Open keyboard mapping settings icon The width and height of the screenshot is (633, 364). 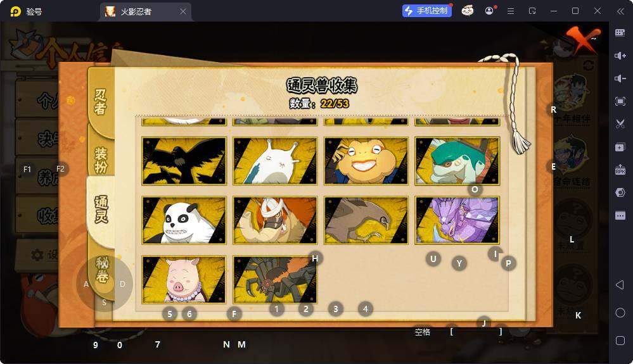(x=620, y=33)
